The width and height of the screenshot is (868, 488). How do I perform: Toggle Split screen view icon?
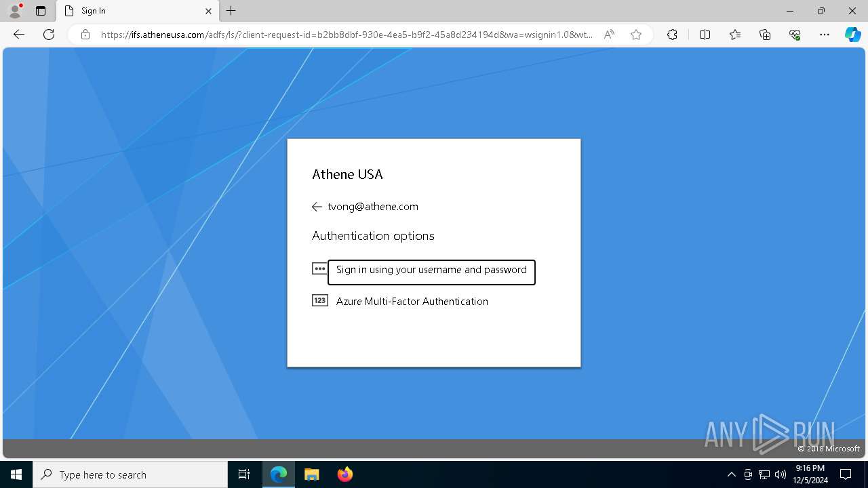(x=705, y=35)
